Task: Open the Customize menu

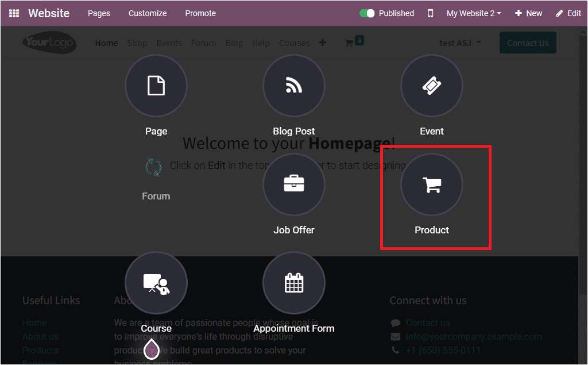Action: 147,13
